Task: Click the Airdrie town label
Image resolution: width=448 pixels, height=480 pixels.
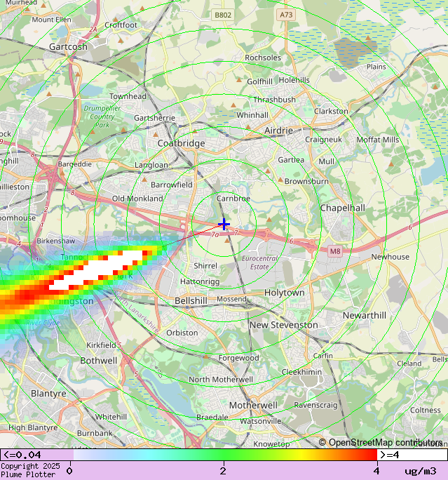Action: point(278,131)
